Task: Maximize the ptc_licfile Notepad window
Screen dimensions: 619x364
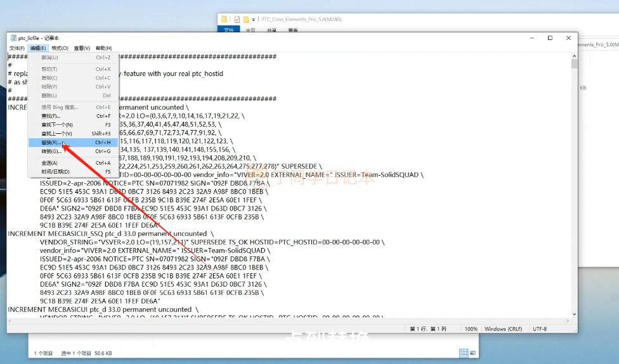Action: (x=550, y=38)
